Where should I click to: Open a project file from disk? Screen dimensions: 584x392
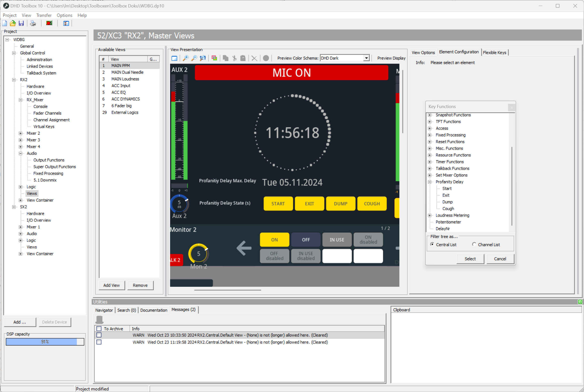pos(13,23)
